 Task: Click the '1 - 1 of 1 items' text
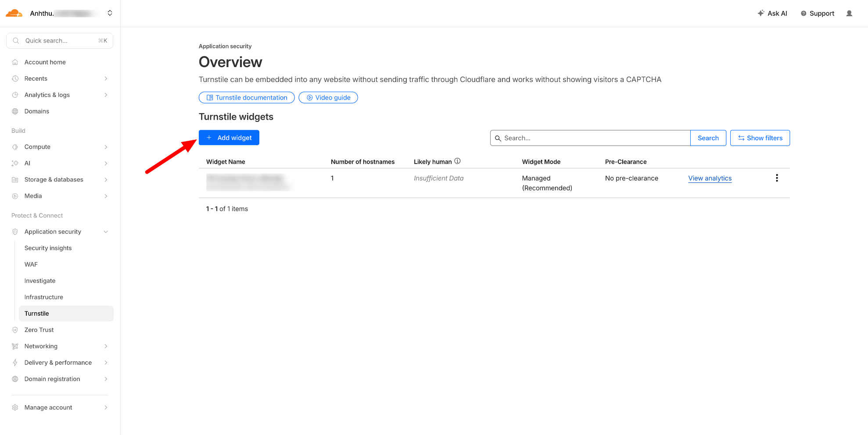(227, 209)
